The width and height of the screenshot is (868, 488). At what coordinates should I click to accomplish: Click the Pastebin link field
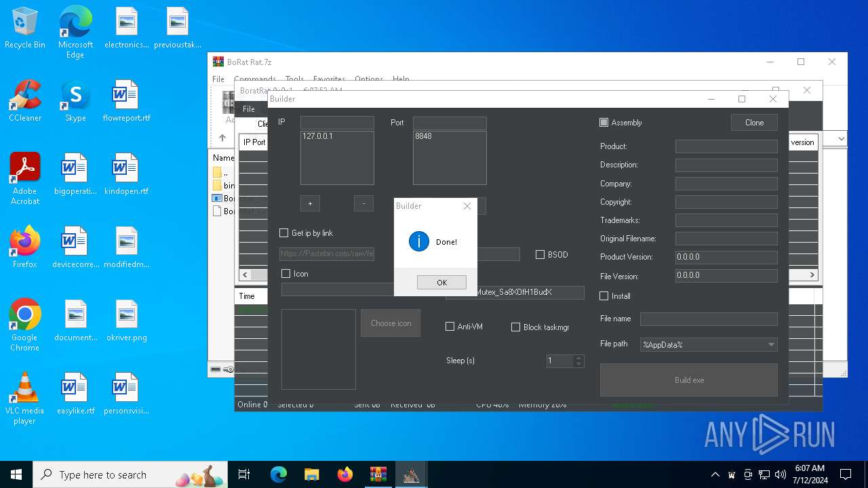[327, 254]
